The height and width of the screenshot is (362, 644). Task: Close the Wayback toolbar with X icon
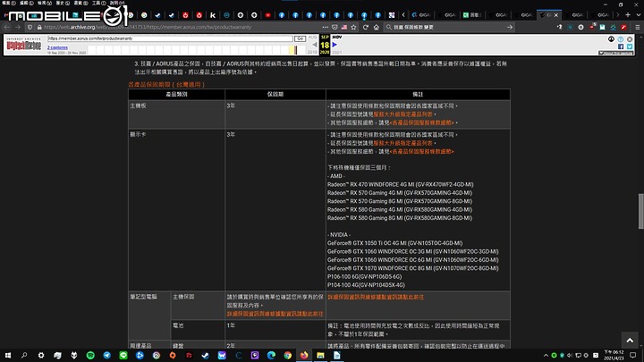[629, 39]
